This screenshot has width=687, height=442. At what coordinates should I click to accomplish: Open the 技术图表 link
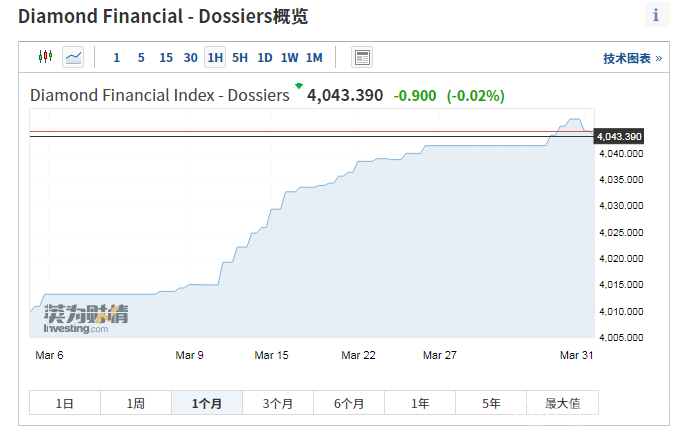point(632,58)
